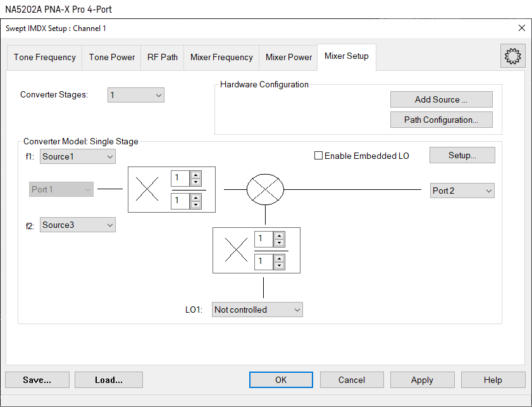Click the input multiplier X symbol
Image resolution: width=532 pixels, height=407 pixels.
coord(147,189)
